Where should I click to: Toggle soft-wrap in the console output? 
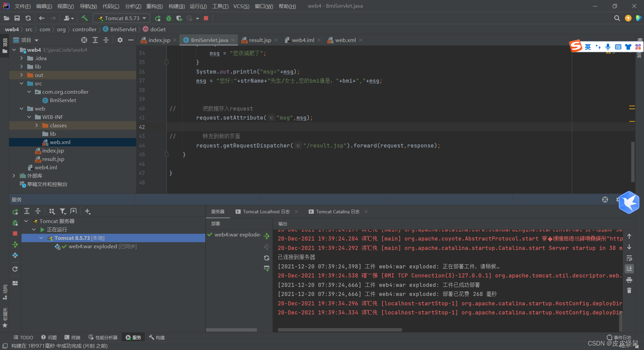(x=629, y=258)
